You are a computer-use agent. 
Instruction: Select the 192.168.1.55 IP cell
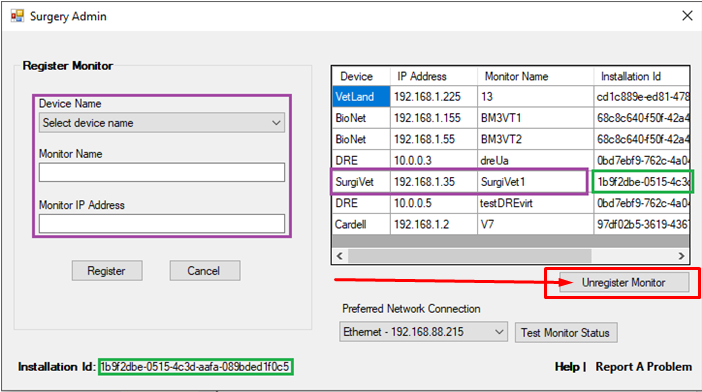click(434, 139)
